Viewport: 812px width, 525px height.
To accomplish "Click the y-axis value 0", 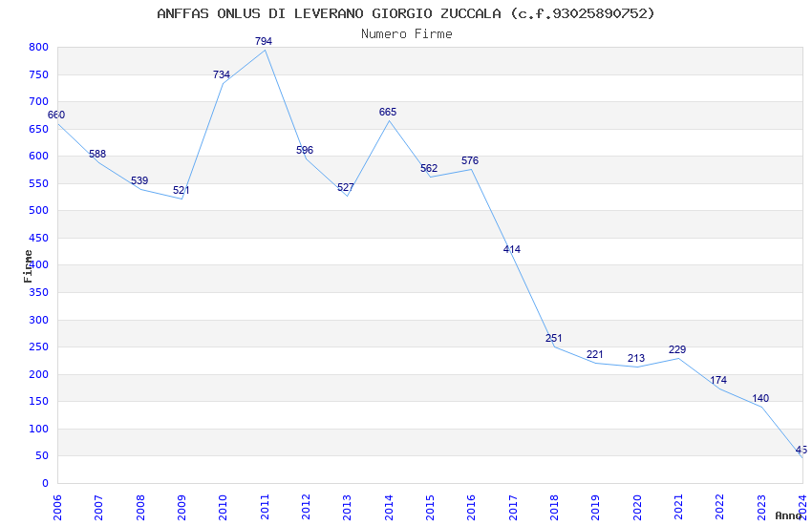I will tap(45, 483).
